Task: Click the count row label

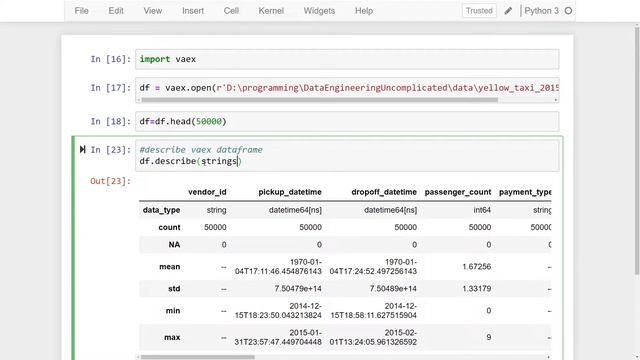Action: [169, 227]
